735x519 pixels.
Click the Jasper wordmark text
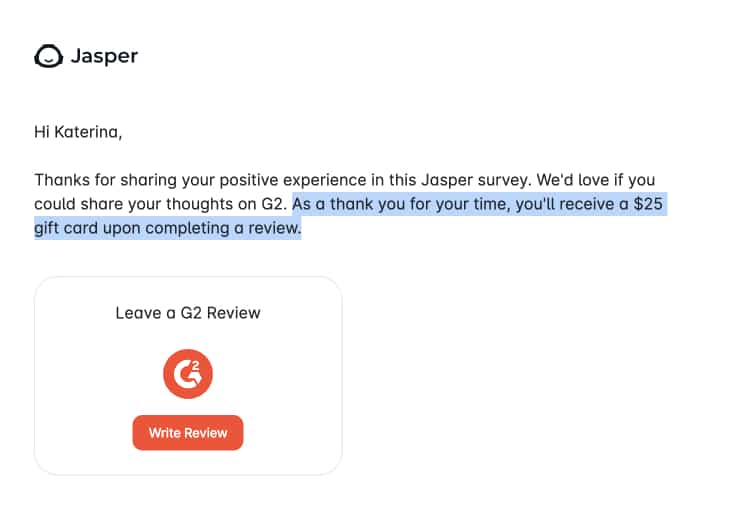click(105, 56)
